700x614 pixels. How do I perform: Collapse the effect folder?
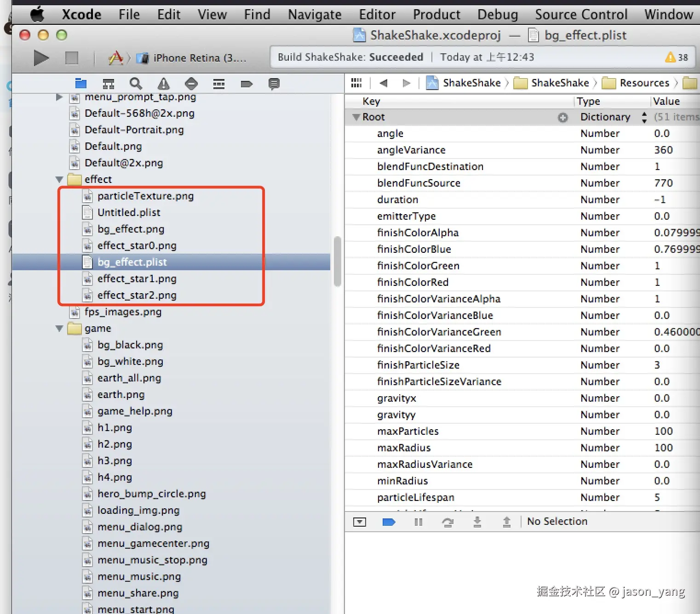[x=59, y=179]
